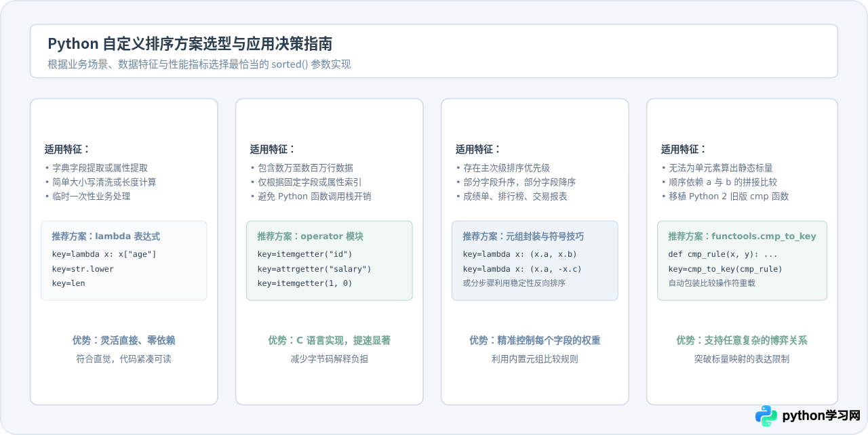Click the code line key=attrgetter("salary")
This screenshot has width=868, height=435.
point(314,268)
